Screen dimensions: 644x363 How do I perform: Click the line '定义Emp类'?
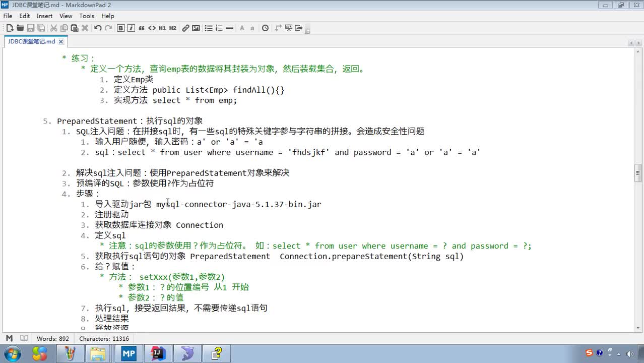pyautogui.click(x=134, y=79)
